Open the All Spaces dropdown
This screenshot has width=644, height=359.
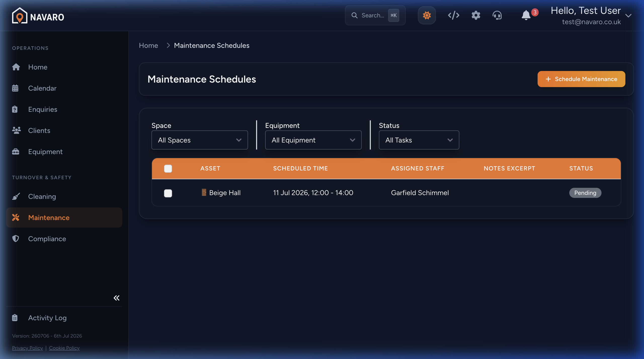[x=200, y=140]
